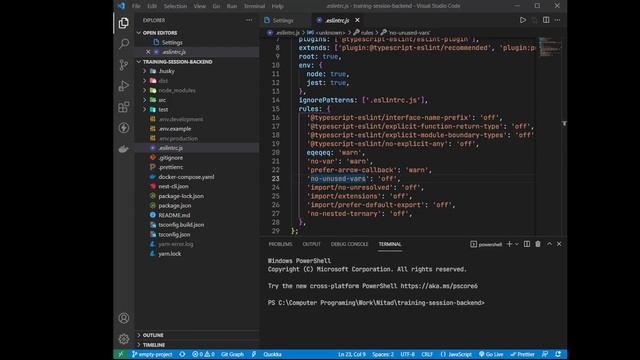
Task: Synchronize changes icon in status bar
Action: (x=182, y=354)
